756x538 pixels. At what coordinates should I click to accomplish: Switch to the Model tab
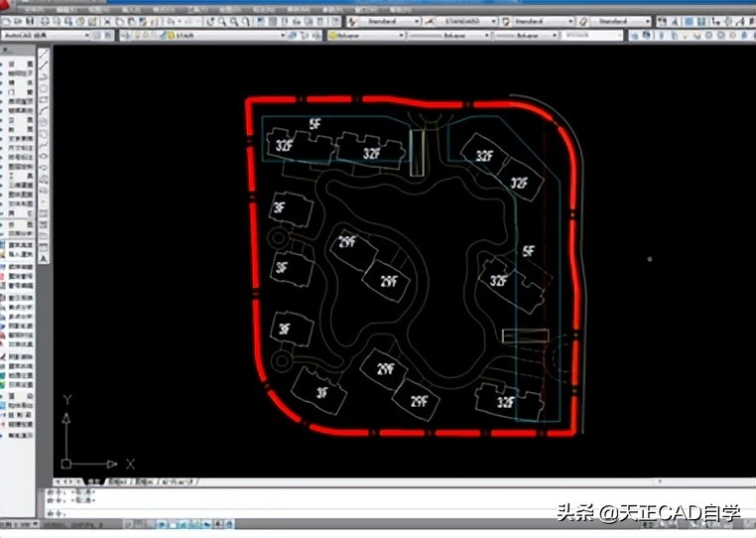(x=95, y=481)
